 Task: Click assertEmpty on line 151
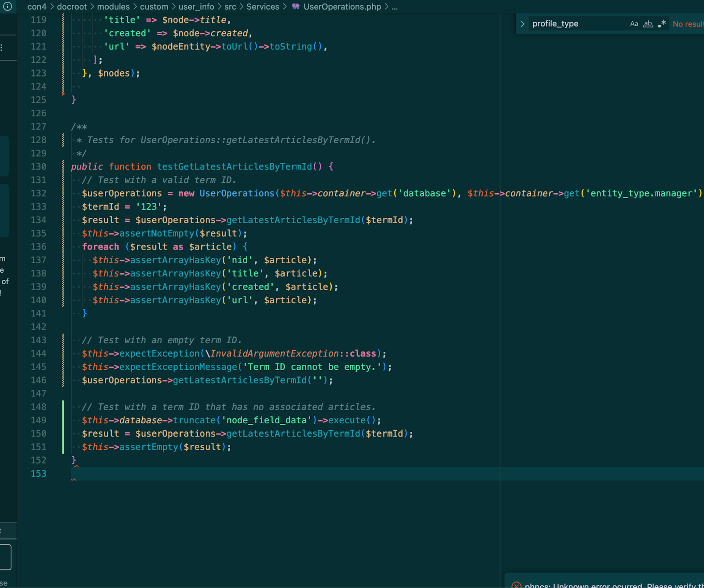[149, 447]
